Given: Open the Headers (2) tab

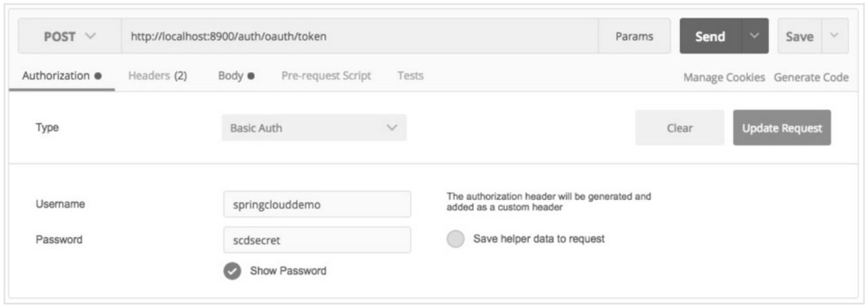Looking at the screenshot, I should (x=157, y=76).
